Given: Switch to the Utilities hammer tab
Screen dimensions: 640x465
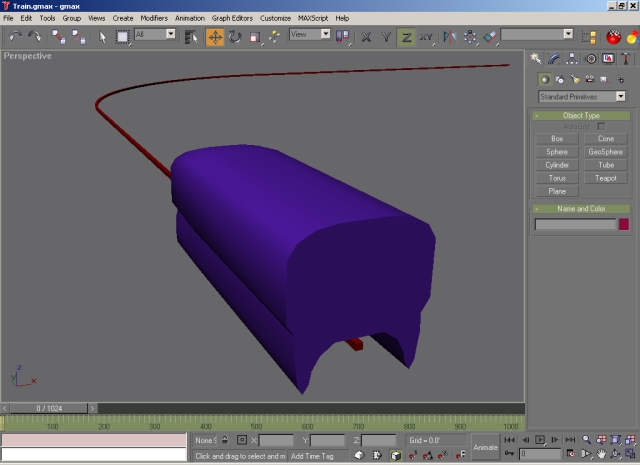Looking at the screenshot, I should [x=623, y=59].
